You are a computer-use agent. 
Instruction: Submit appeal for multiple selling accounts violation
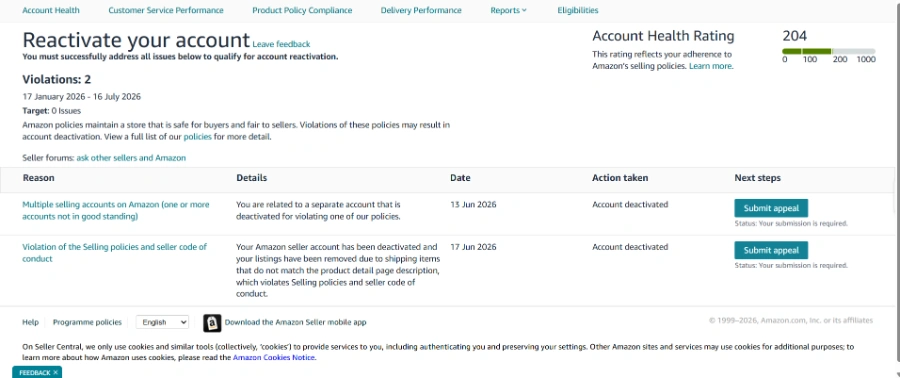[771, 208]
